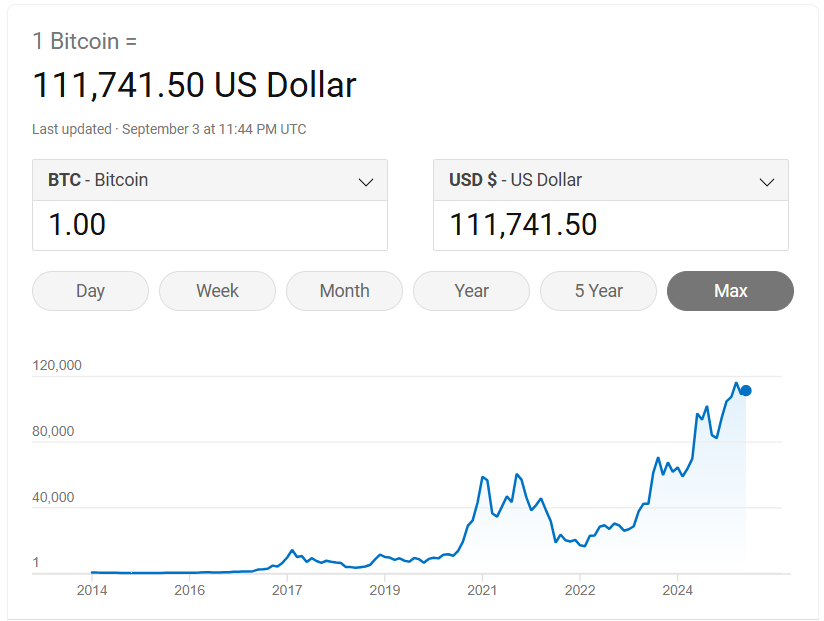Open the BTC - Bitcoin currency dropdown
824x621 pixels.
click(210, 180)
